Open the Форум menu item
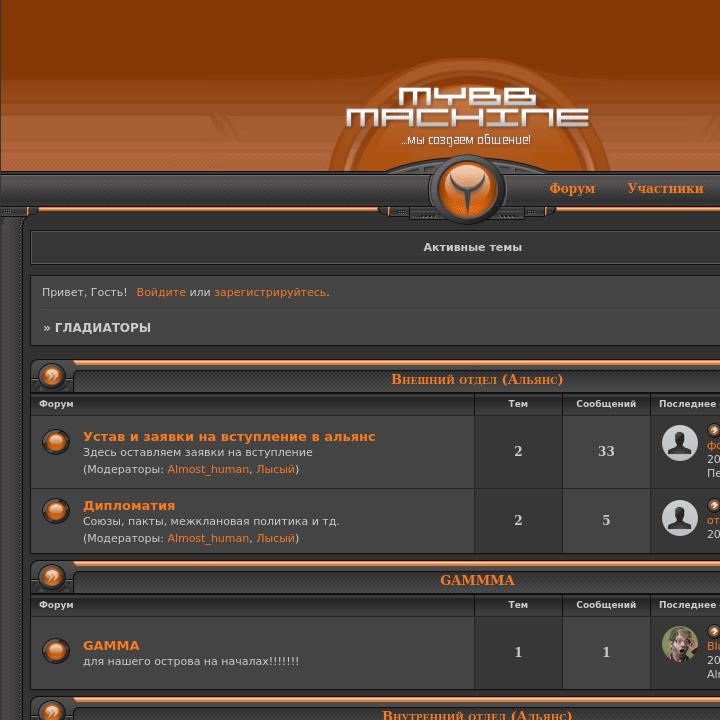This screenshot has height=720, width=720. click(572, 188)
